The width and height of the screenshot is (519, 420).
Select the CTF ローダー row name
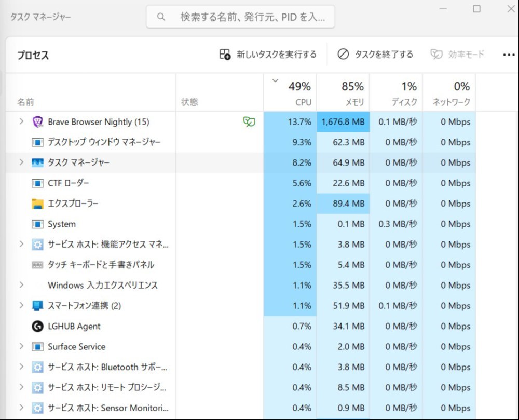coord(68,183)
